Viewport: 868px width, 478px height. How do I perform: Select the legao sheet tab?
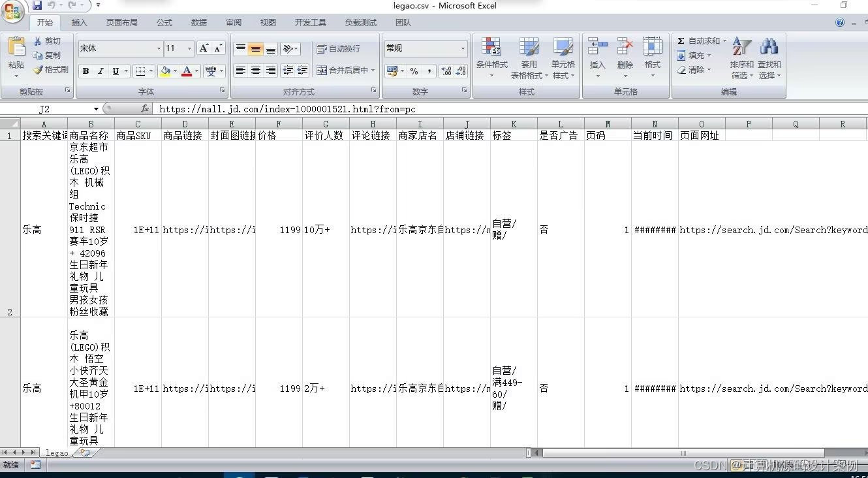click(x=57, y=453)
